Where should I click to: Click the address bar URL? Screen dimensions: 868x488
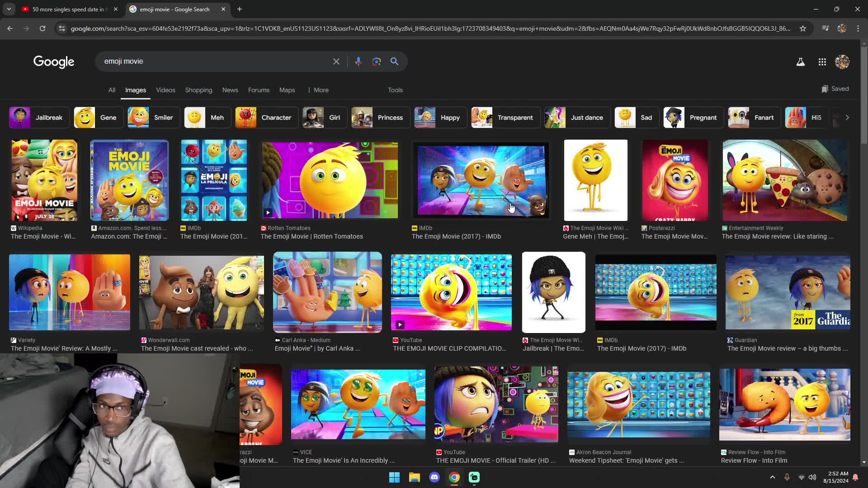(430, 28)
